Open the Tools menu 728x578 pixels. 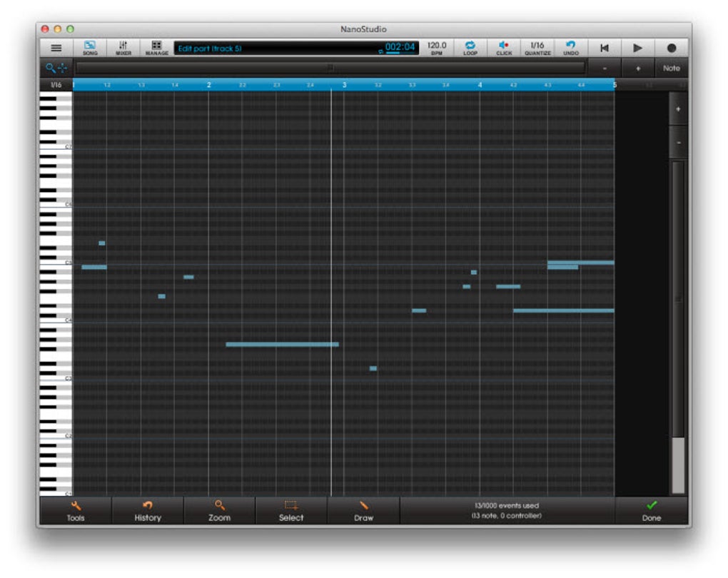[76, 511]
